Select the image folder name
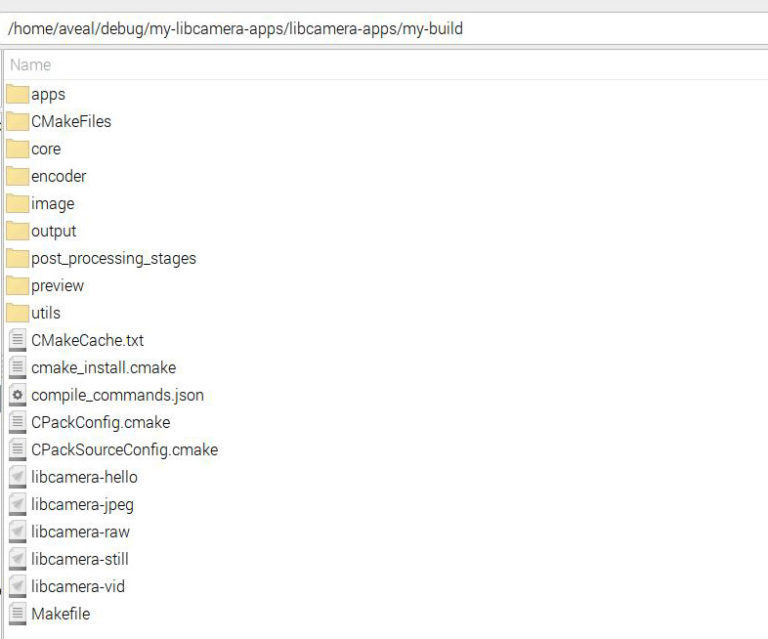This screenshot has width=768, height=639. (x=52, y=204)
